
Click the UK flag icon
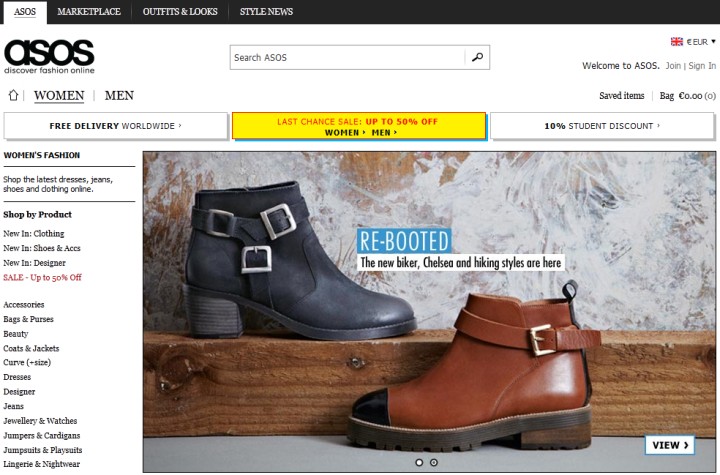point(677,42)
